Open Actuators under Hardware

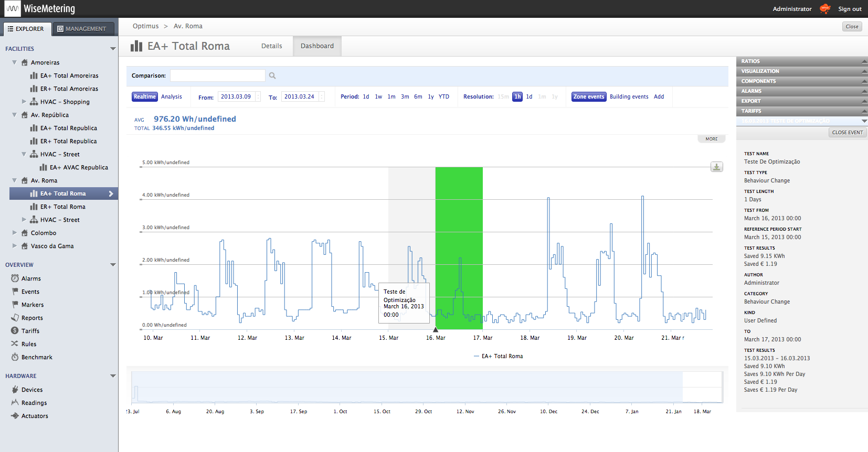click(35, 416)
